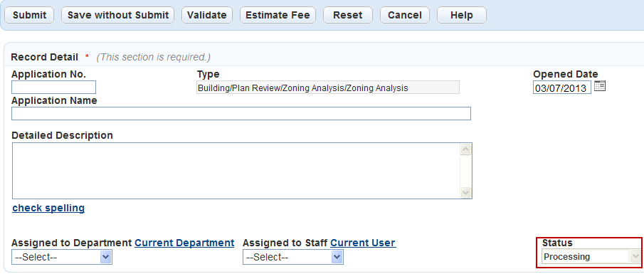Click the Current Department link

pyautogui.click(x=184, y=243)
